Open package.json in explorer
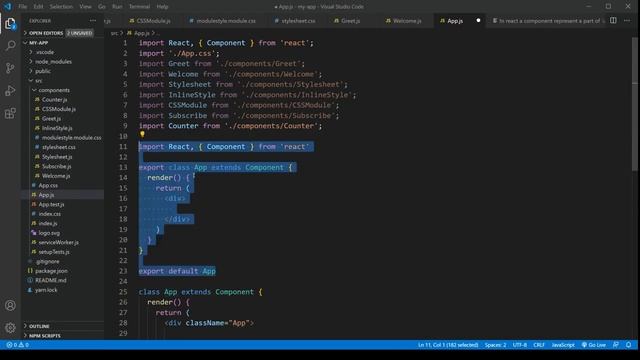 point(62,271)
